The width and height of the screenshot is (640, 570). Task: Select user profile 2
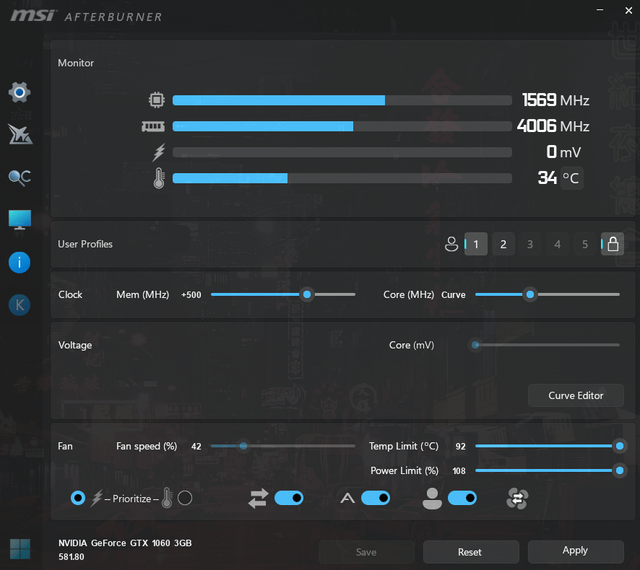[503, 244]
